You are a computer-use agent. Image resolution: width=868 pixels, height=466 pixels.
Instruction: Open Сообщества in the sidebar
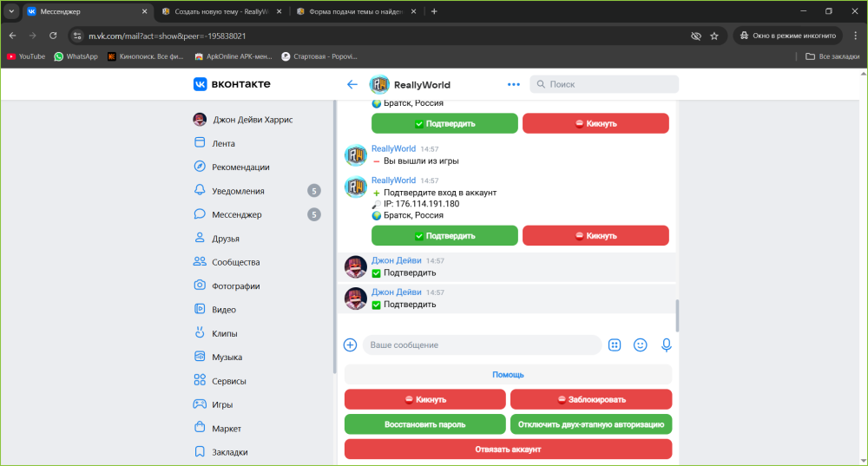coord(235,262)
